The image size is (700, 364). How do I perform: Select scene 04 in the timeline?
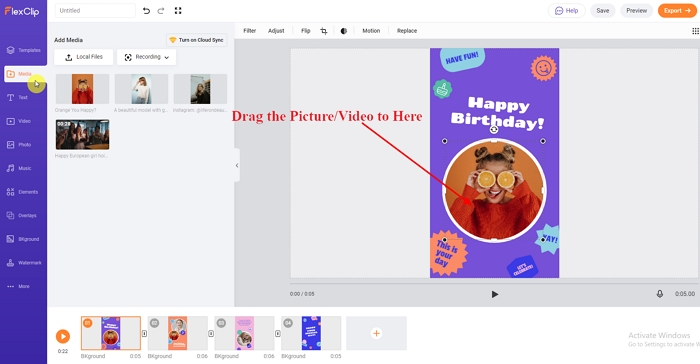tap(311, 333)
